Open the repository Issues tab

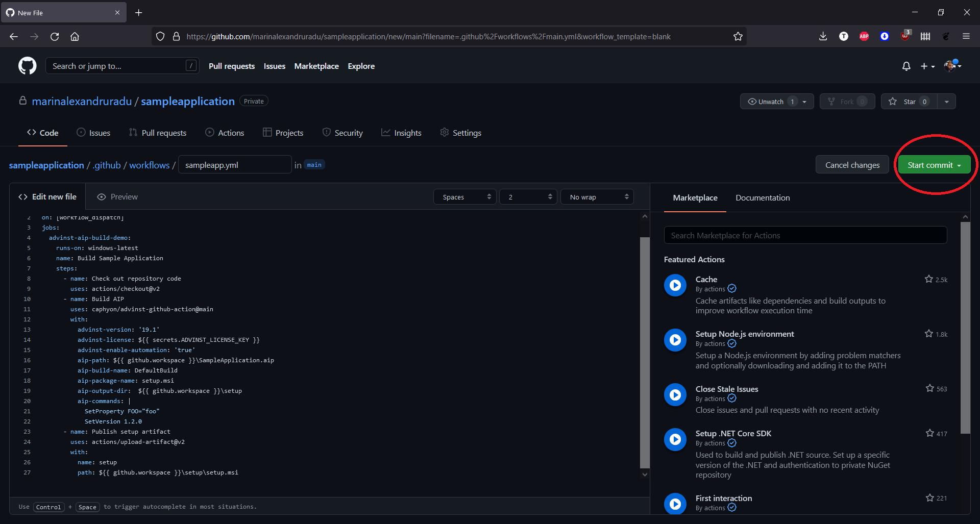coord(93,133)
